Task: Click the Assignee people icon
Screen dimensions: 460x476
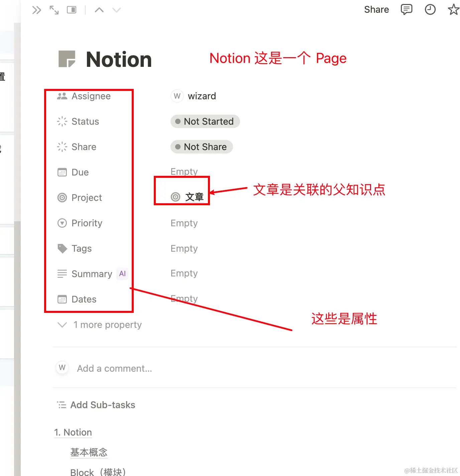Action: (x=62, y=96)
